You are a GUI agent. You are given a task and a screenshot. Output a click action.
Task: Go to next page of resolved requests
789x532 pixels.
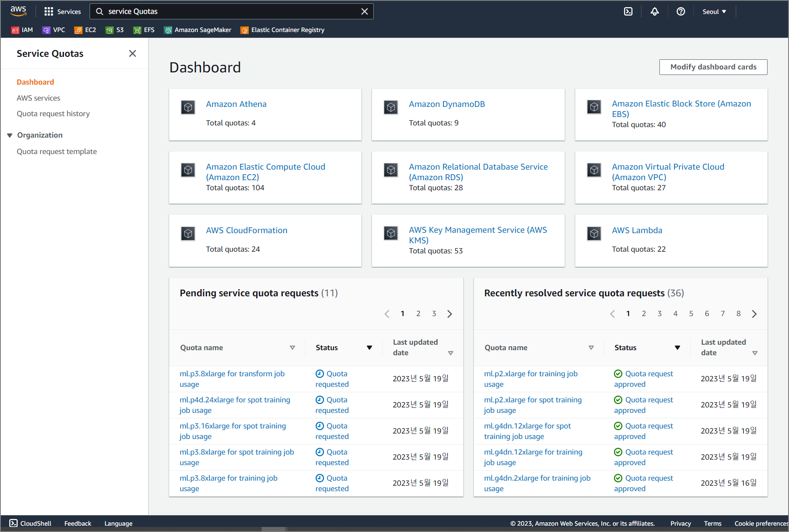click(754, 314)
